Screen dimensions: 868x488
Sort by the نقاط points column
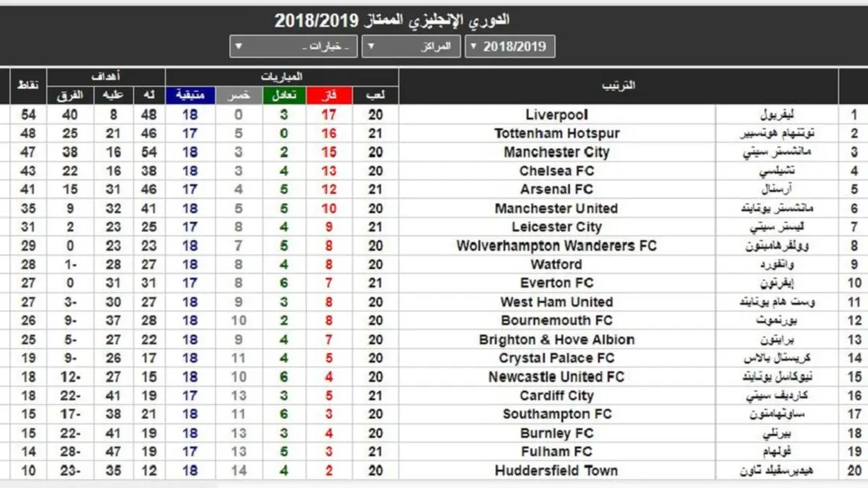(x=28, y=86)
